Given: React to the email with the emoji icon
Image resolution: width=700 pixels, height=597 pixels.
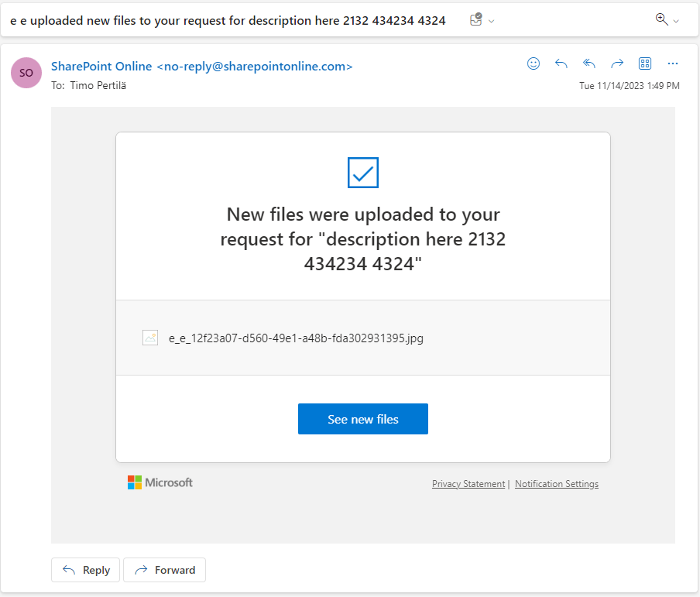Looking at the screenshot, I should 534,63.
